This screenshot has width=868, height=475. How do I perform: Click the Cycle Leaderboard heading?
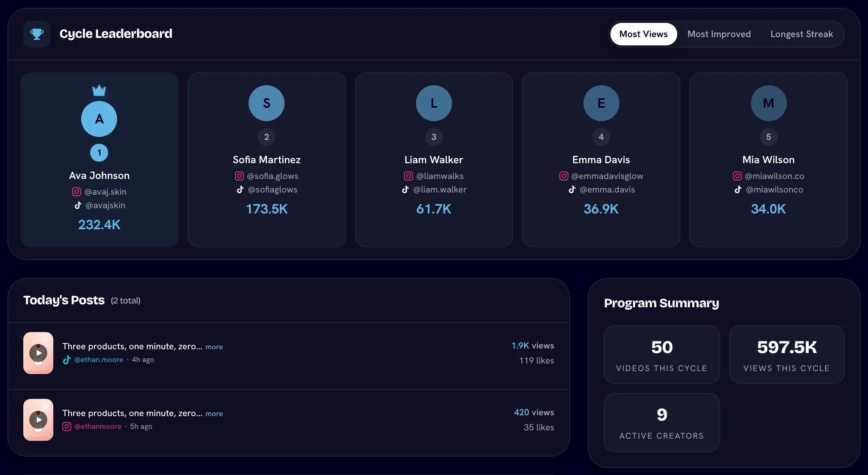[116, 34]
